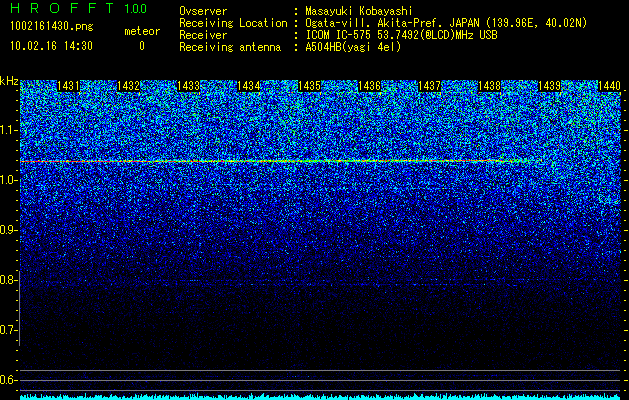629x400 pixels.
Task: Click time marker 1439
Action: coord(550,86)
